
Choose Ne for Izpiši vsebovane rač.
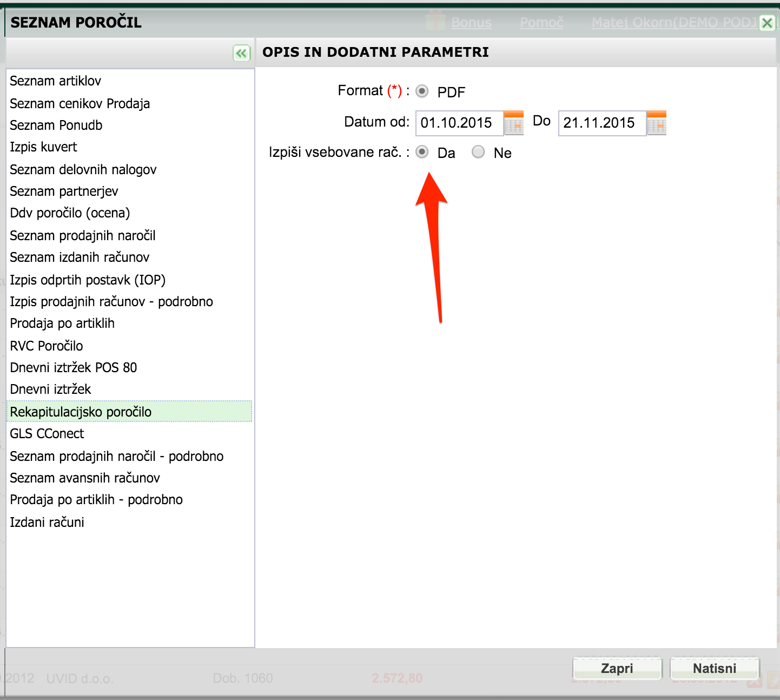pyautogui.click(x=478, y=152)
